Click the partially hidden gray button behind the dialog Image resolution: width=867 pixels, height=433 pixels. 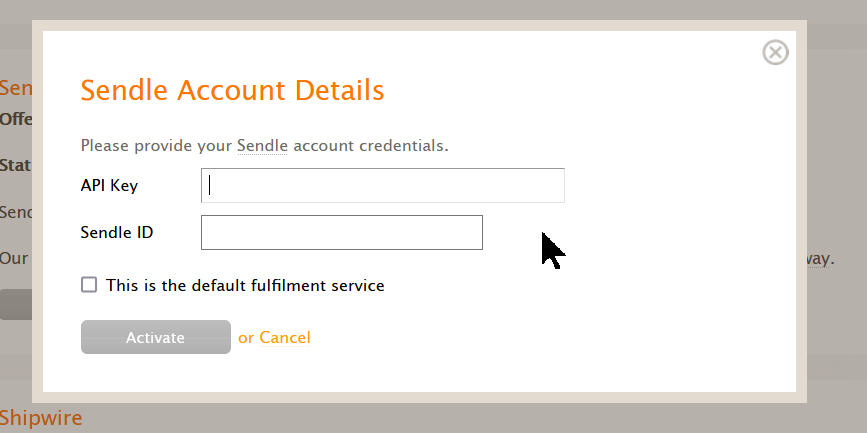(x=16, y=304)
